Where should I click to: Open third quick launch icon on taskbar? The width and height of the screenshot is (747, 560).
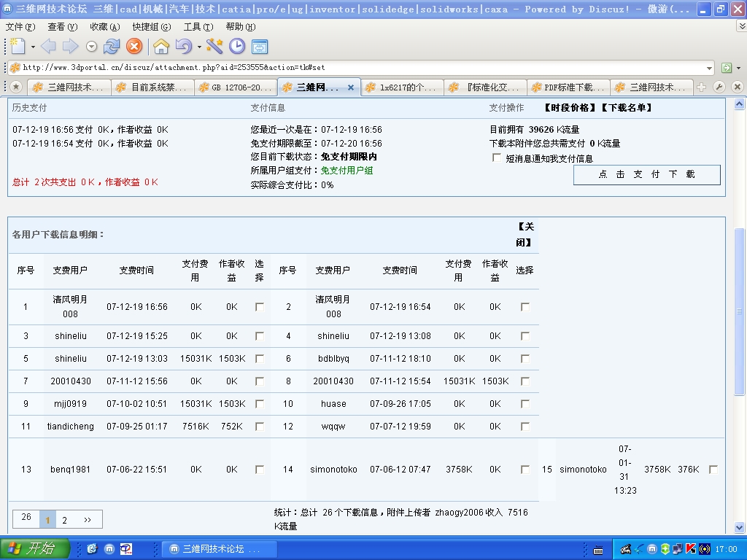[x=126, y=548]
